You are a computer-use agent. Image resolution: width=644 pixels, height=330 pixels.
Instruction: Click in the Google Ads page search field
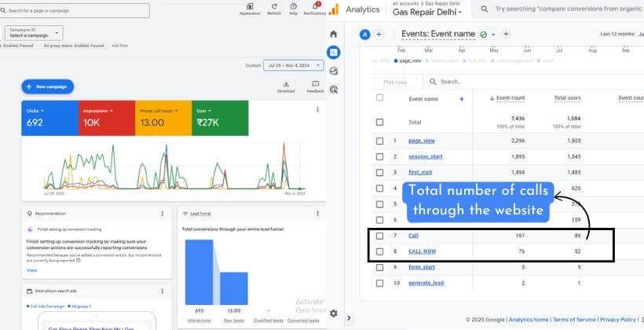(74, 11)
